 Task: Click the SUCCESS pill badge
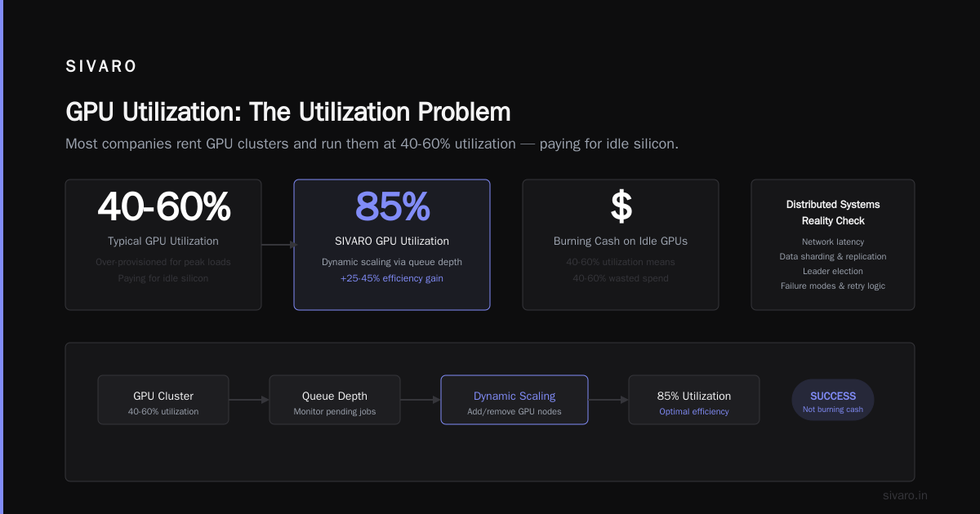833,401
